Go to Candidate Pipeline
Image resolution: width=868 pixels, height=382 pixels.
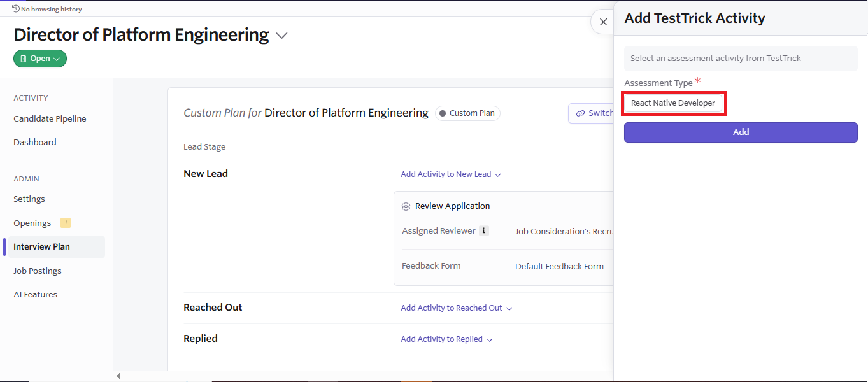[50, 118]
